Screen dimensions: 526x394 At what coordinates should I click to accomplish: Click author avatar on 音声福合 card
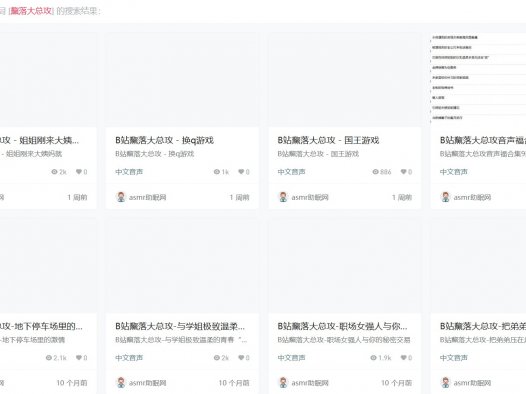(445, 197)
